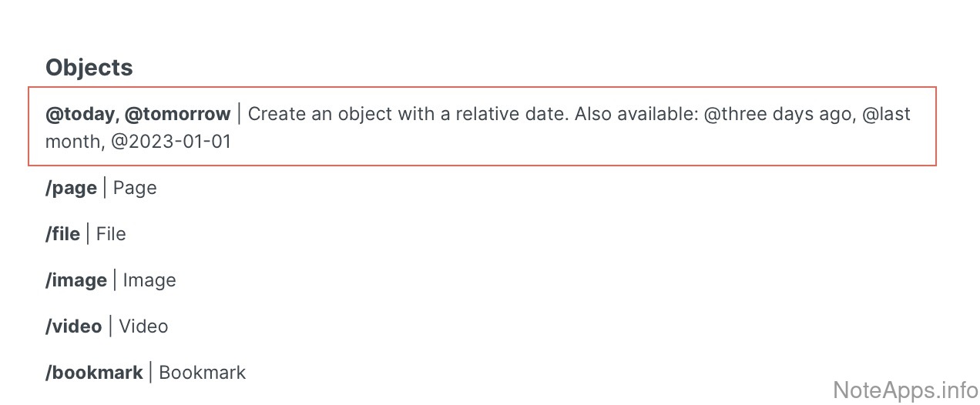Choose the /image slash command
The height and width of the screenshot is (405, 980).
tap(76, 280)
